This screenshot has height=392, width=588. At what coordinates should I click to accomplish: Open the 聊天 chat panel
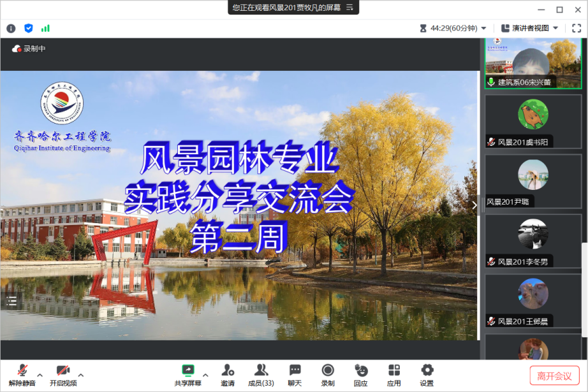click(x=295, y=375)
